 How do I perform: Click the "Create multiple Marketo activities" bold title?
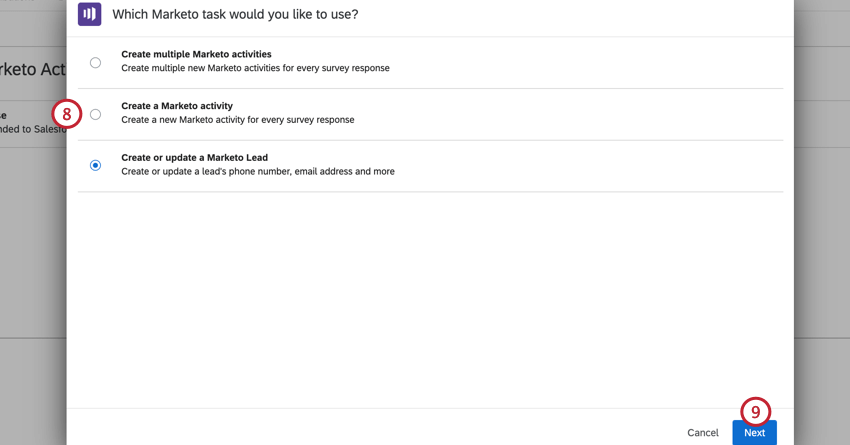[x=196, y=54]
